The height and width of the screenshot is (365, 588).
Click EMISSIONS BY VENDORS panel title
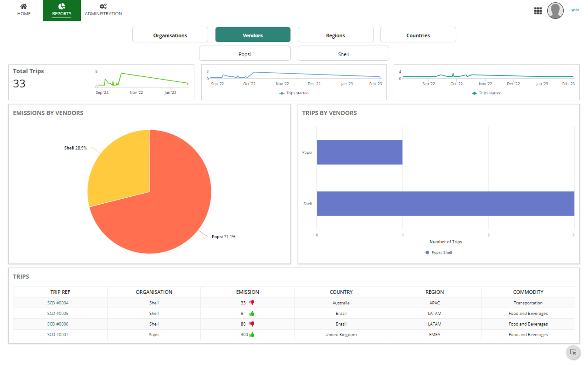48,113
